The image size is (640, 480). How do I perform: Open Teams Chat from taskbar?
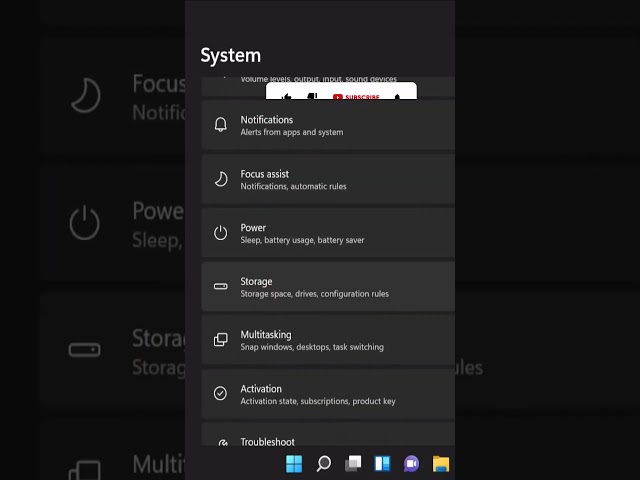click(x=411, y=464)
